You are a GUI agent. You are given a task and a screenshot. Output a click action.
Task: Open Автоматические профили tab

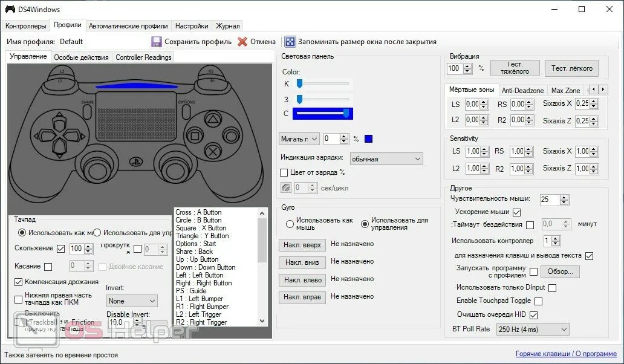point(128,26)
